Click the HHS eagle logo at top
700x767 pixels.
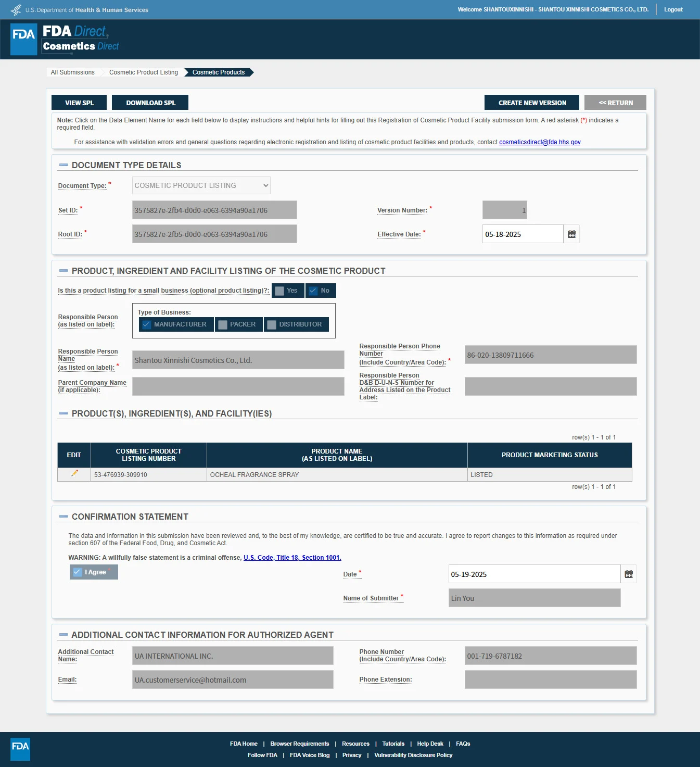[x=16, y=9]
